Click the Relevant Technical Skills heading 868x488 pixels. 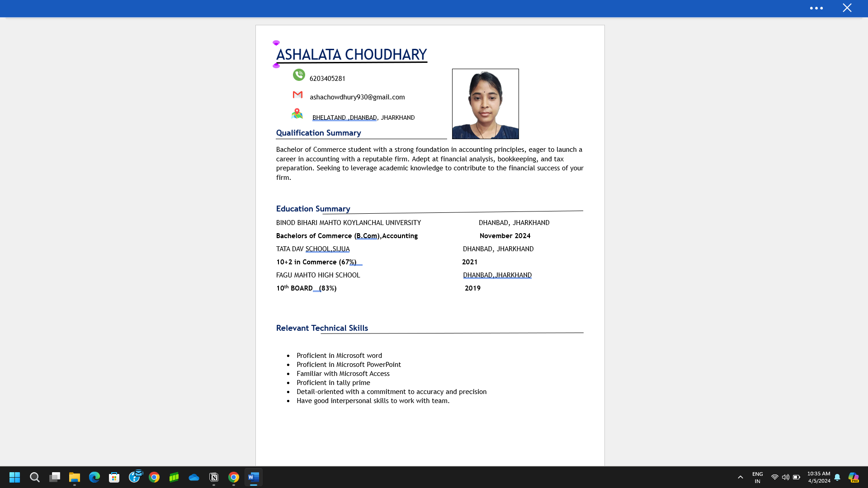(x=322, y=328)
